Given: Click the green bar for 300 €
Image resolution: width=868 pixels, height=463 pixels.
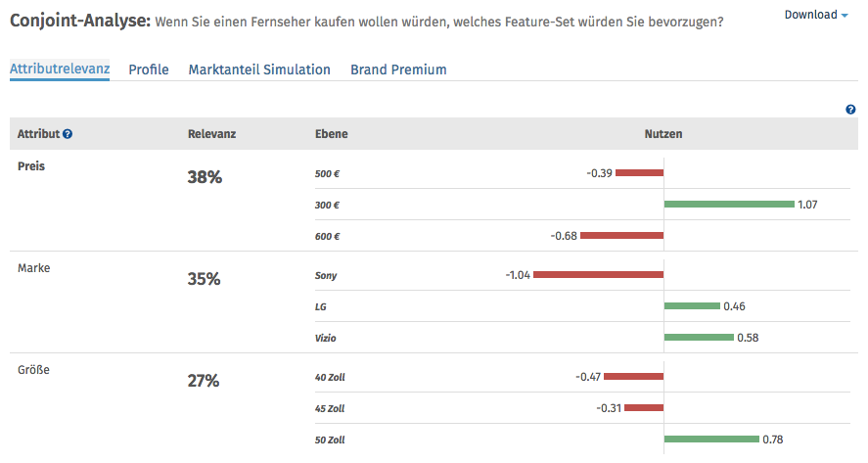Looking at the screenshot, I should point(728,204).
